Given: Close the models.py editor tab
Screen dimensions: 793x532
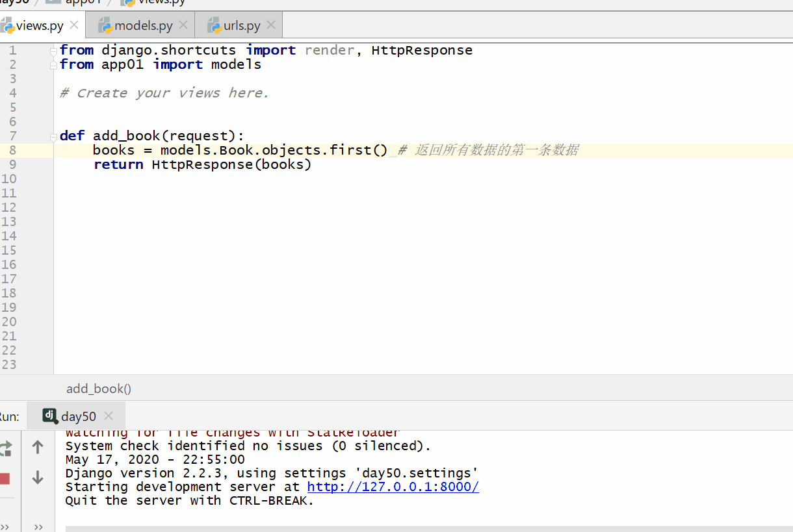Looking at the screenshot, I should [183, 25].
